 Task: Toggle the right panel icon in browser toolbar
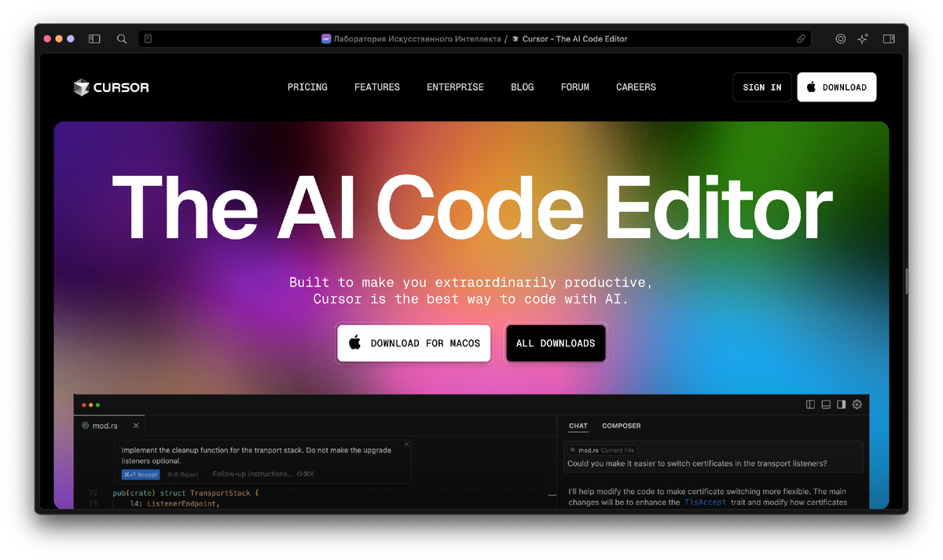pos(889,38)
